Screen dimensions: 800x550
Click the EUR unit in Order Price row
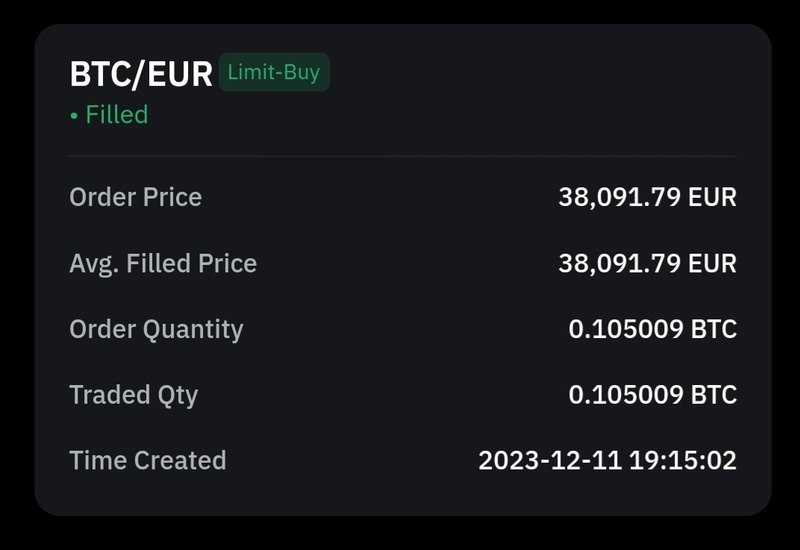tap(712, 197)
